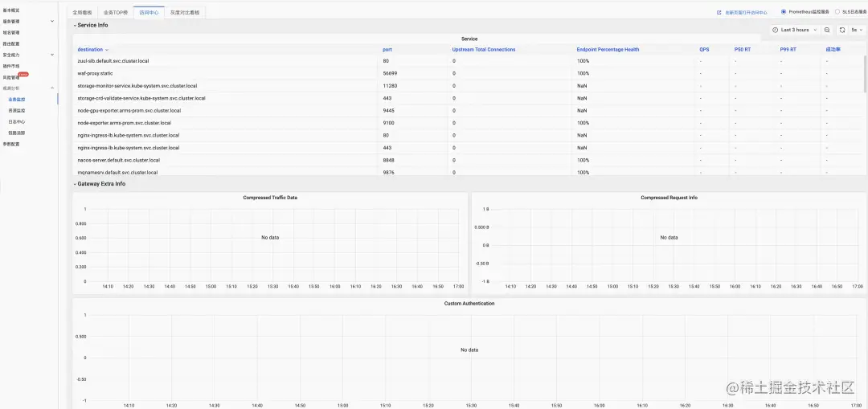Click the zuul-slb.default.svc.cluster.local cell
The height and width of the screenshot is (409, 868).
[113, 61]
